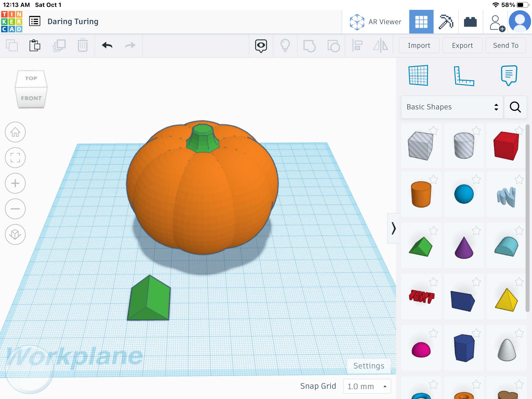Toggle orthographic perspective view cube icon
Viewport: 532px width, 399px height.
pyautogui.click(x=15, y=234)
